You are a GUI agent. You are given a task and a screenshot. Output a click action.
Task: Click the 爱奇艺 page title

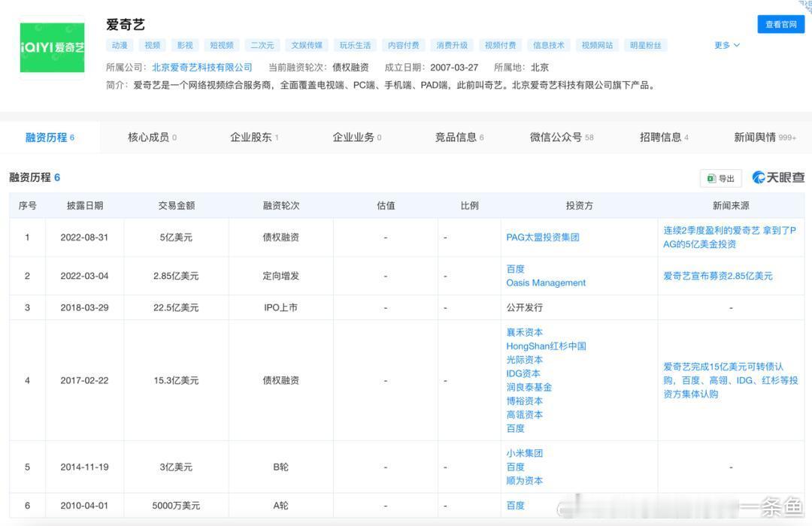pyautogui.click(x=126, y=24)
